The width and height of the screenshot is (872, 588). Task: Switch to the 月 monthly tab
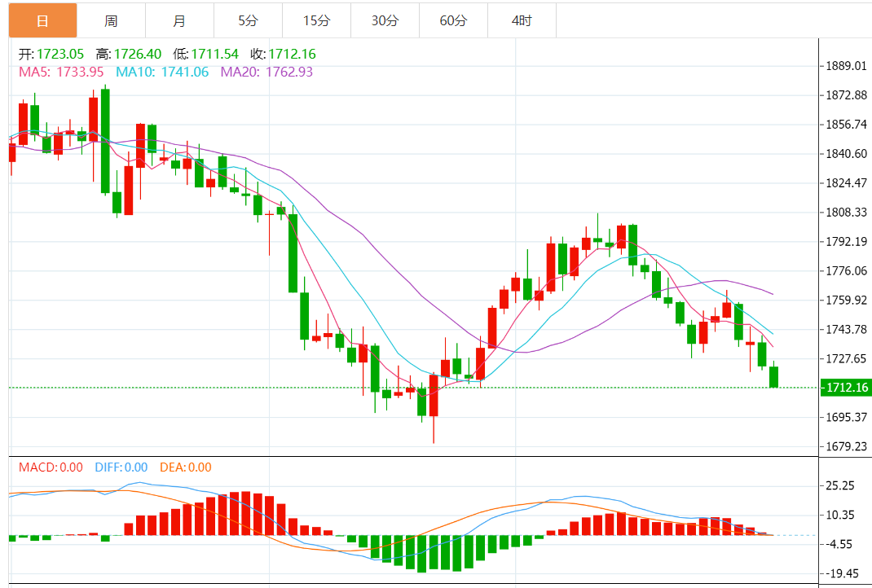click(179, 20)
